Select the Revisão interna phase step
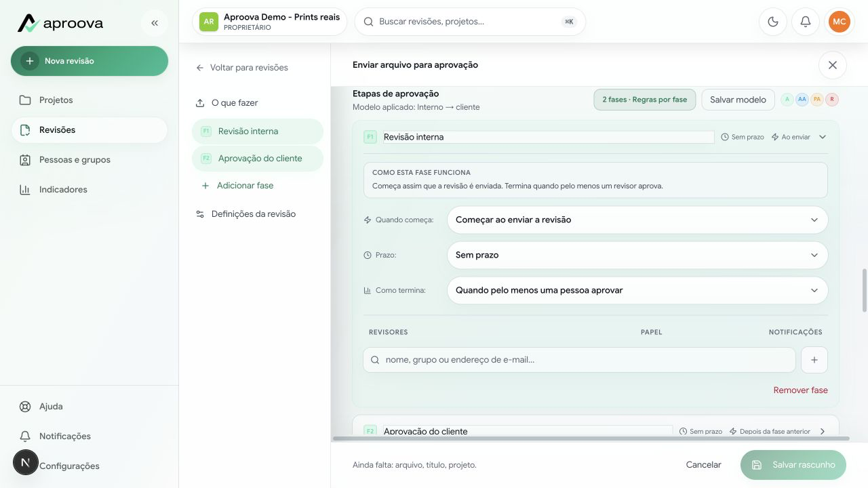The width and height of the screenshot is (868, 488). (x=258, y=131)
